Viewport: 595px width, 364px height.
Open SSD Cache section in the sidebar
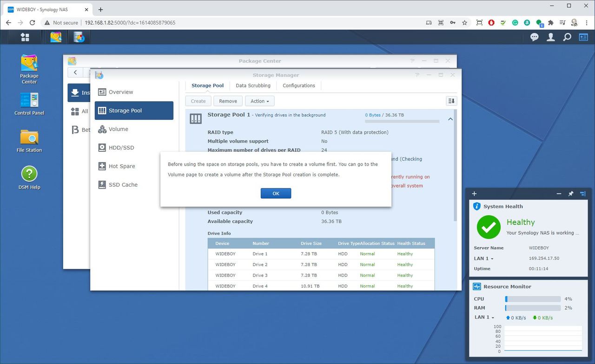(134, 185)
